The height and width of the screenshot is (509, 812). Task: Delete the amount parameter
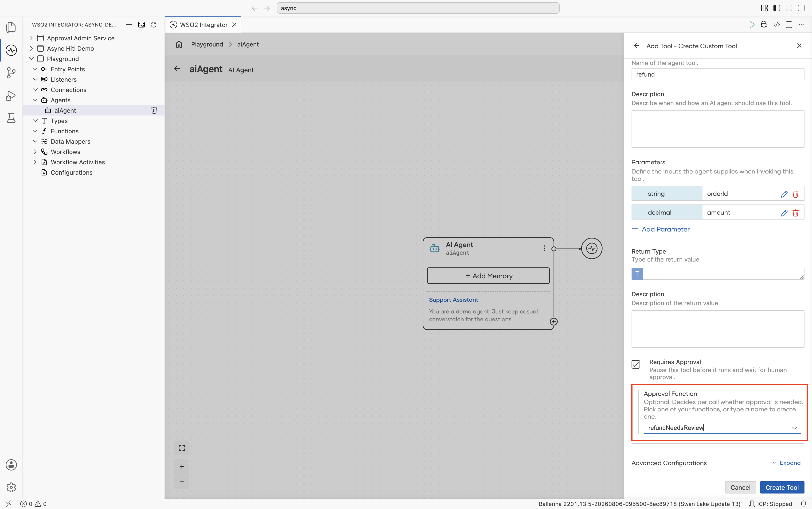pyautogui.click(x=796, y=213)
